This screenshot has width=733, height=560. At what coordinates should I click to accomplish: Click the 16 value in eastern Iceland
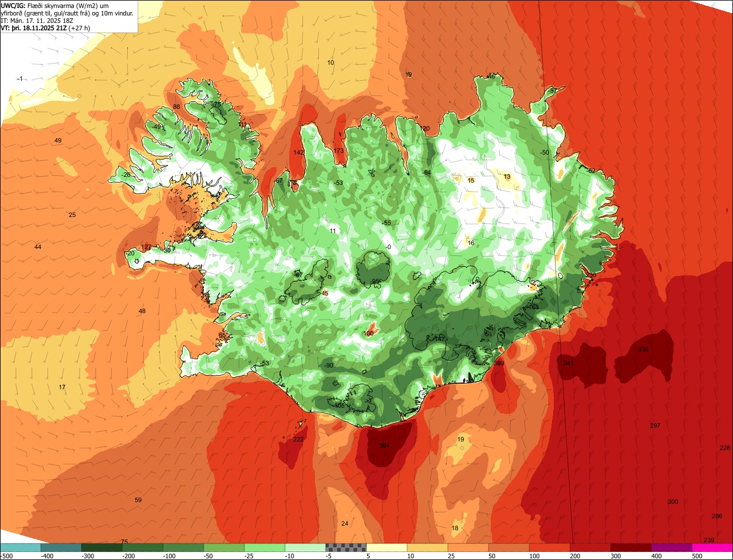(471, 243)
